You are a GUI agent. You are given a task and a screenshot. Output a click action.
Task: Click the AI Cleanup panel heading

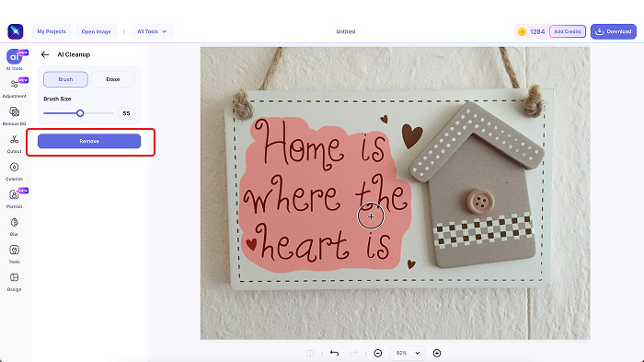(74, 54)
